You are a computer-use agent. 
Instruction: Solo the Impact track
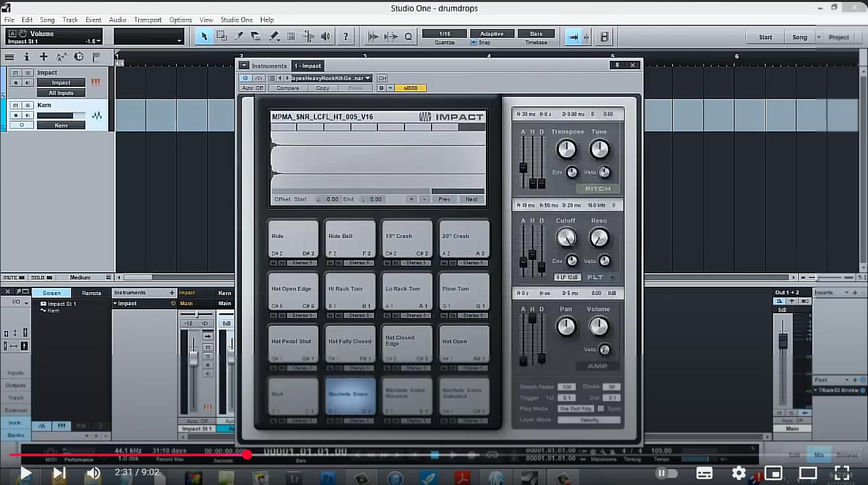tap(28, 72)
